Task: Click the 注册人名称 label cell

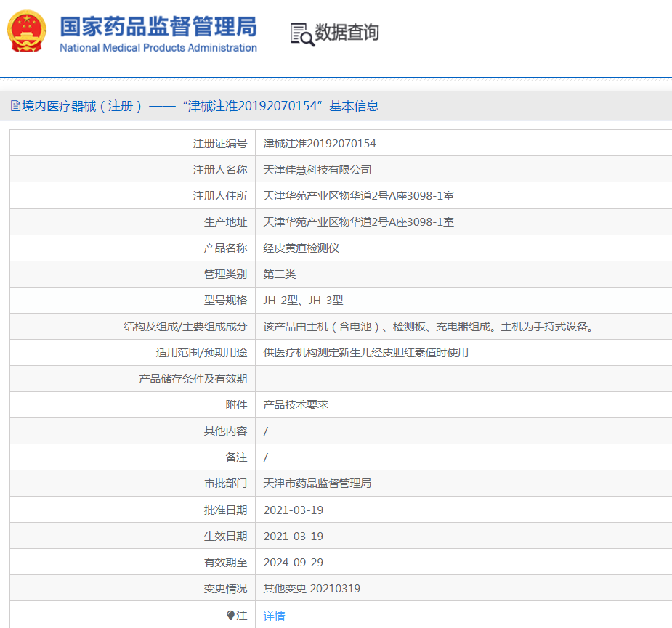Action: point(132,169)
